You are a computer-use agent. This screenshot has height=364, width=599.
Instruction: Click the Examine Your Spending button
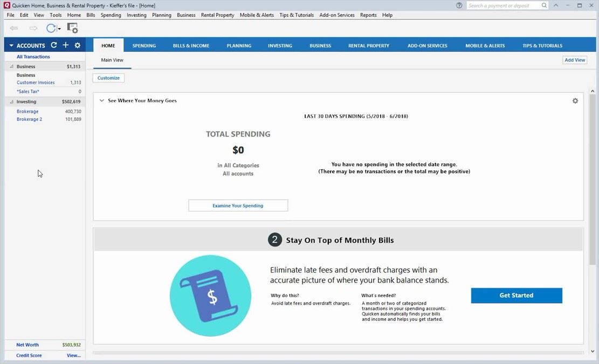238,205
